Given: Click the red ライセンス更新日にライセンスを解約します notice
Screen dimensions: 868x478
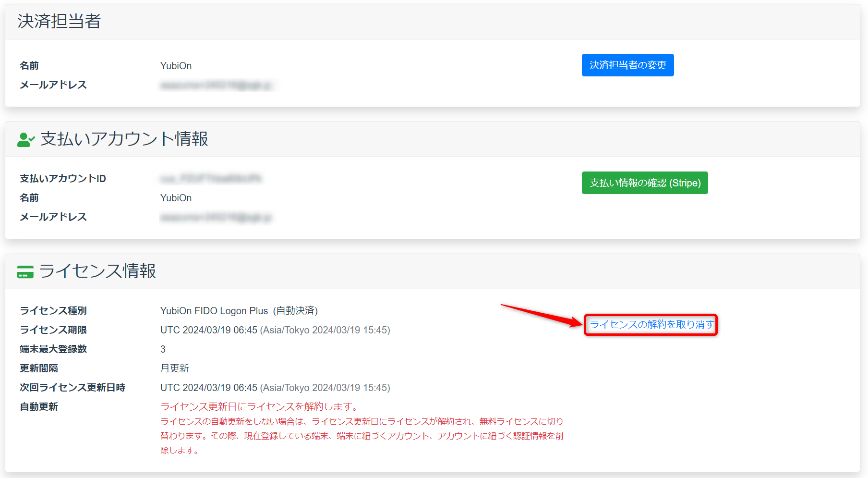Looking at the screenshot, I should coord(260,407).
